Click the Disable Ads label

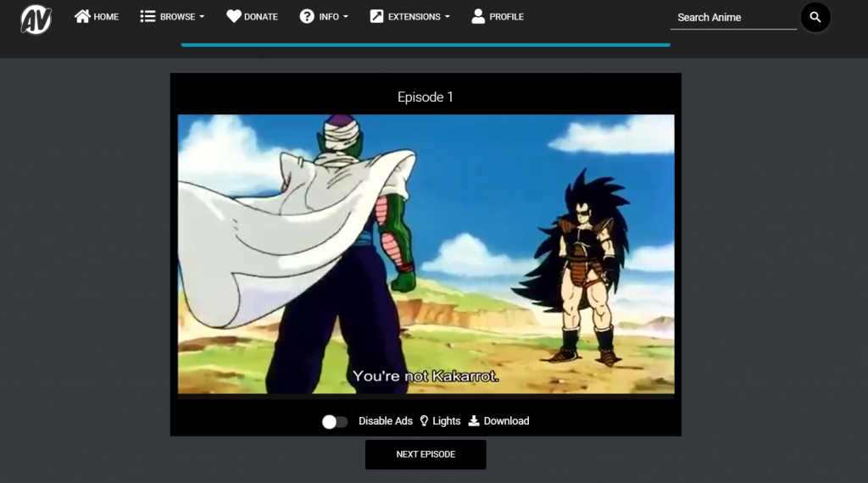tap(386, 421)
